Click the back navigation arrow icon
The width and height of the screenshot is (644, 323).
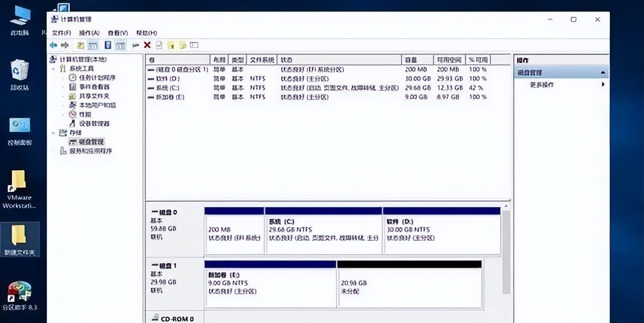click(x=53, y=45)
